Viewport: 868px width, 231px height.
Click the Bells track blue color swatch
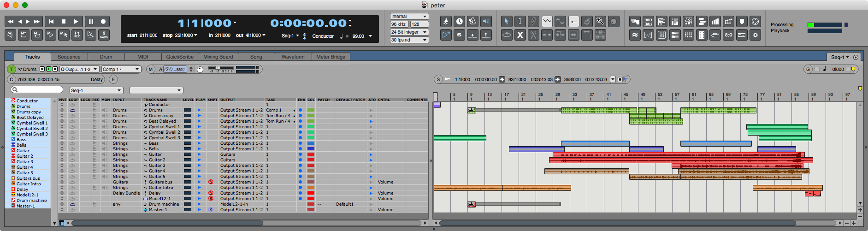[311, 149]
